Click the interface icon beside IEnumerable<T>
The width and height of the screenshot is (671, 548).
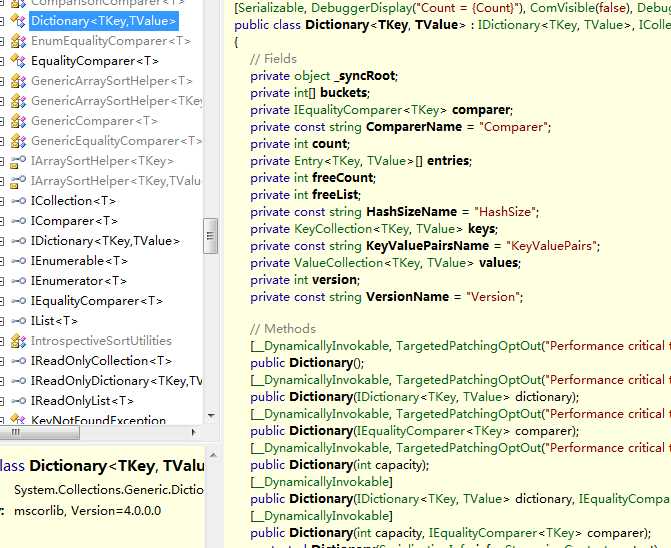[x=18, y=261]
